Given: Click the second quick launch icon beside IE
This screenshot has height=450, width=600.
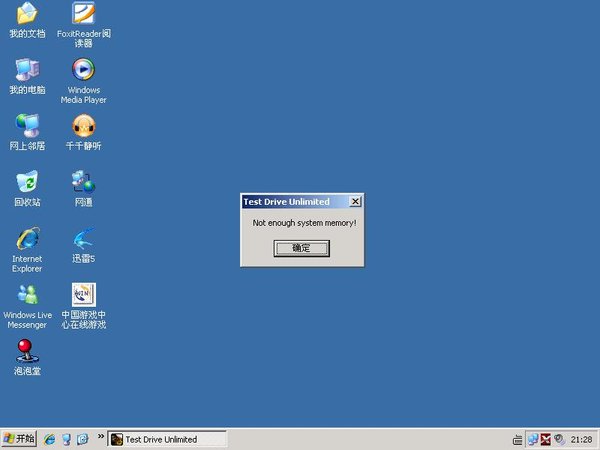Looking at the screenshot, I should coord(66,439).
